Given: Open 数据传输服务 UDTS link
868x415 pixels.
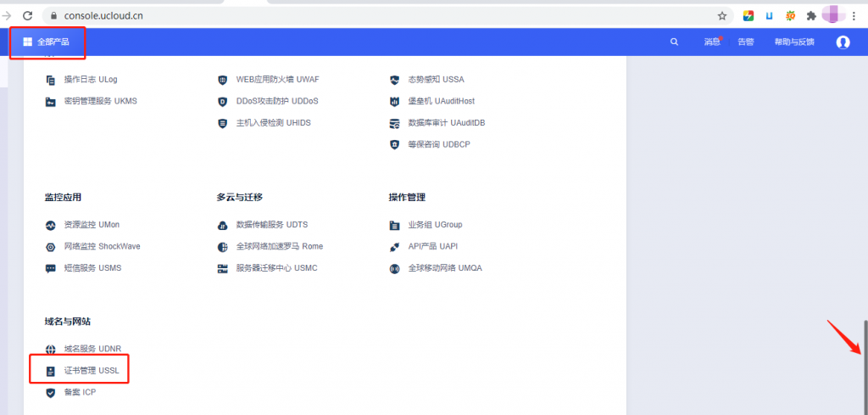Looking at the screenshot, I should [x=272, y=224].
